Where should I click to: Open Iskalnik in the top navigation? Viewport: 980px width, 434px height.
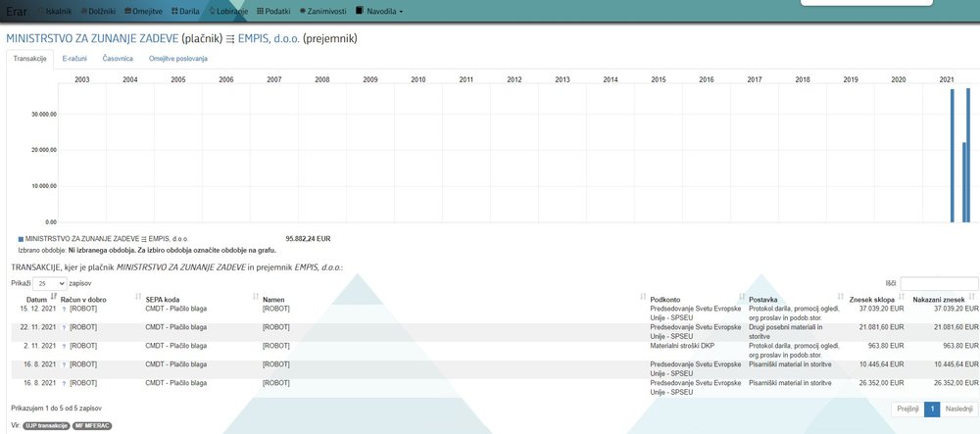(55, 11)
